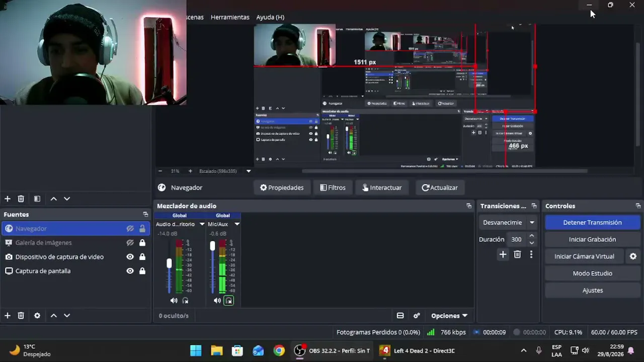Open Microsoft Store from the taskbar
644x362 pixels.
(x=237, y=350)
